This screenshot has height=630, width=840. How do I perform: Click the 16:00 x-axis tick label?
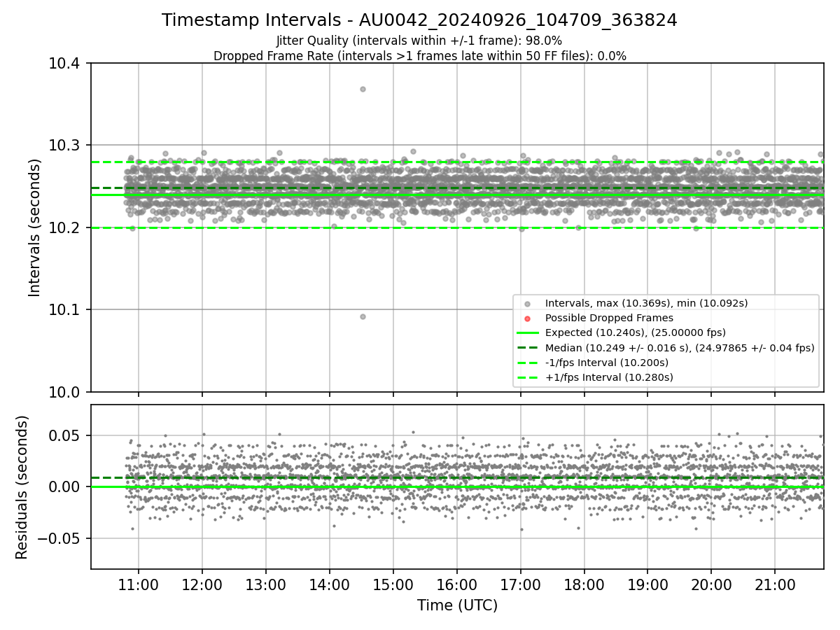pyautogui.click(x=456, y=584)
